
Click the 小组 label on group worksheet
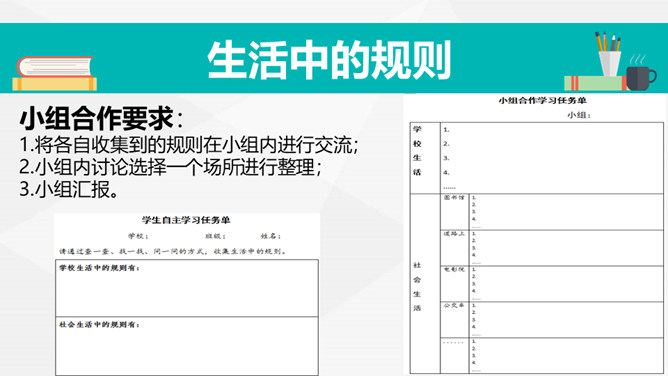tap(579, 115)
